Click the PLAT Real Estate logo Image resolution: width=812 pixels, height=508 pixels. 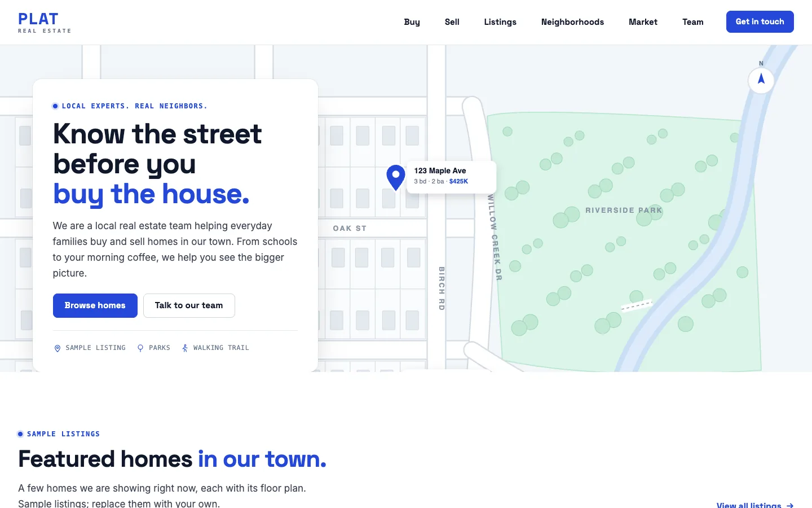[45, 23]
